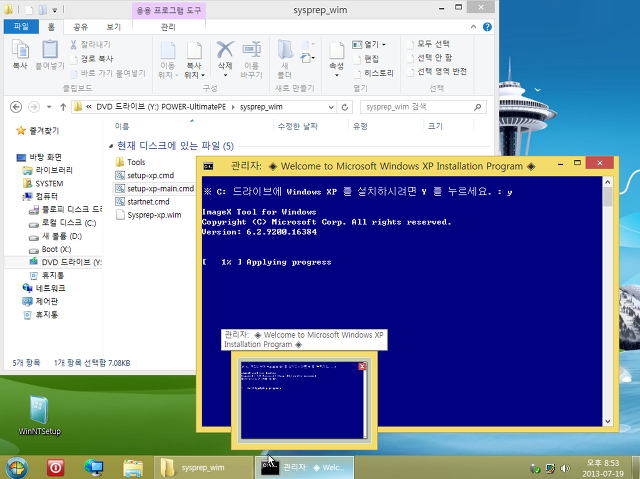640x479 pixels.
Task: Click the Refresh button by address bar
Action: 345,107
